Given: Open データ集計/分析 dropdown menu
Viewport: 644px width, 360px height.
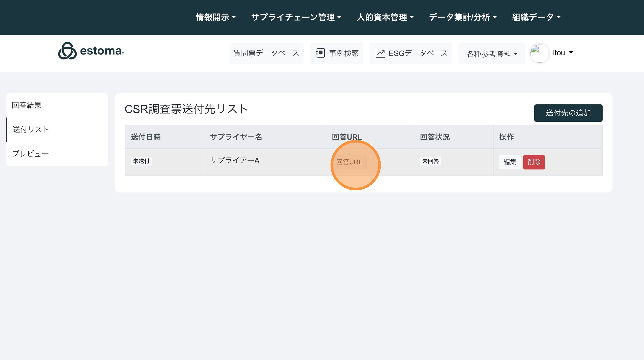Looking at the screenshot, I should pos(463,17).
